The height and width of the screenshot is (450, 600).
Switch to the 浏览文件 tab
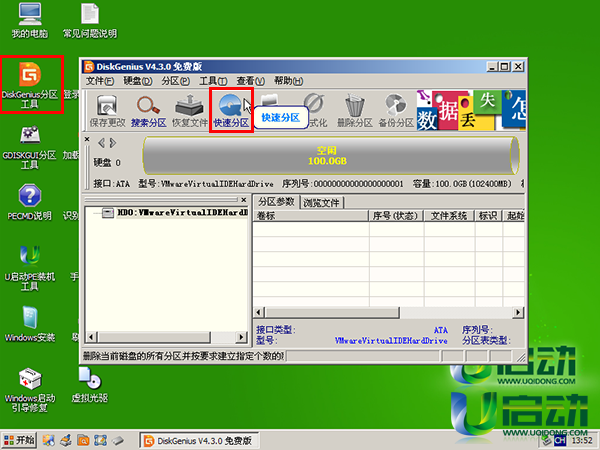[321, 202]
